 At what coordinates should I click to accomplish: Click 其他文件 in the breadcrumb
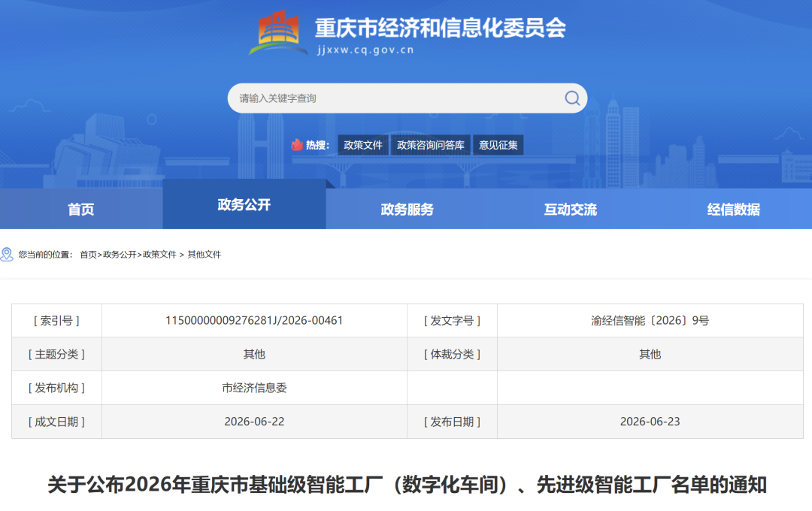(x=204, y=254)
